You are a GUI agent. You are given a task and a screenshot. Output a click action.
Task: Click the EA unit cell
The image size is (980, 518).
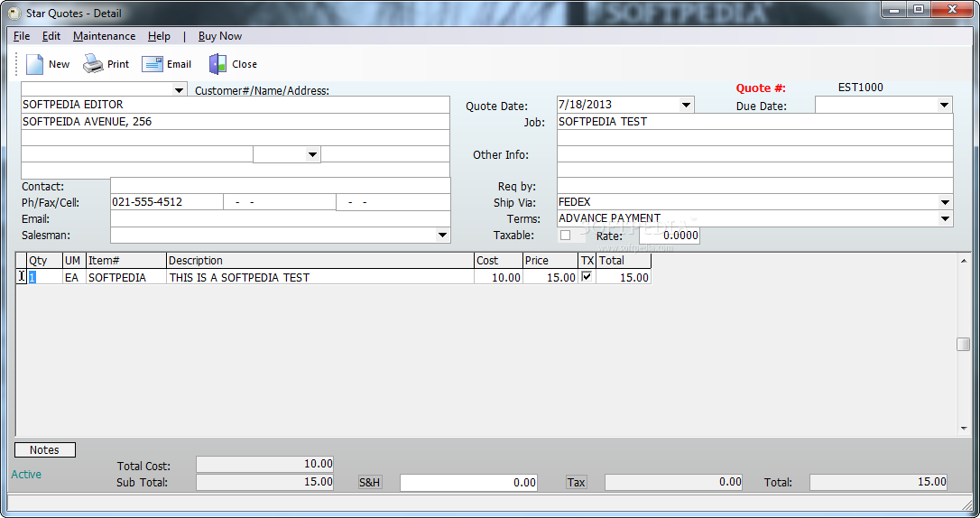coord(74,277)
